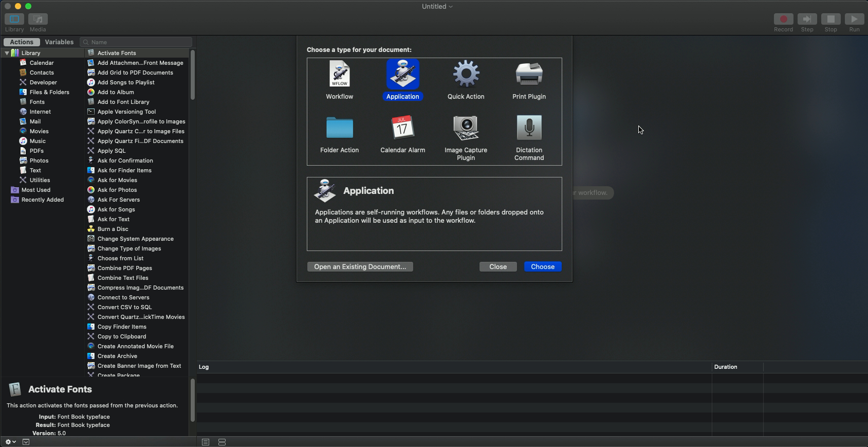Select the Movies category
Image resolution: width=868 pixels, height=447 pixels.
pyautogui.click(x=39, y=131)
